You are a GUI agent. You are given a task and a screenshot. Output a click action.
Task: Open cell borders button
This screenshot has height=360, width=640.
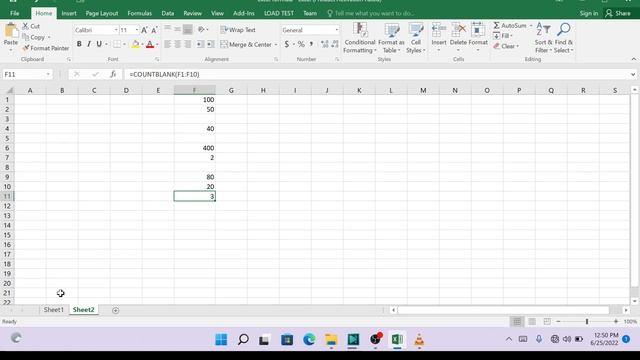(x=117, y=44)
